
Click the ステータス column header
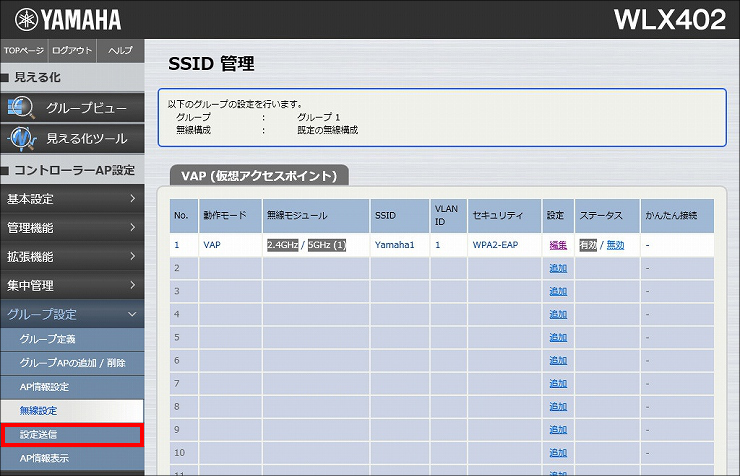[607, 216]
